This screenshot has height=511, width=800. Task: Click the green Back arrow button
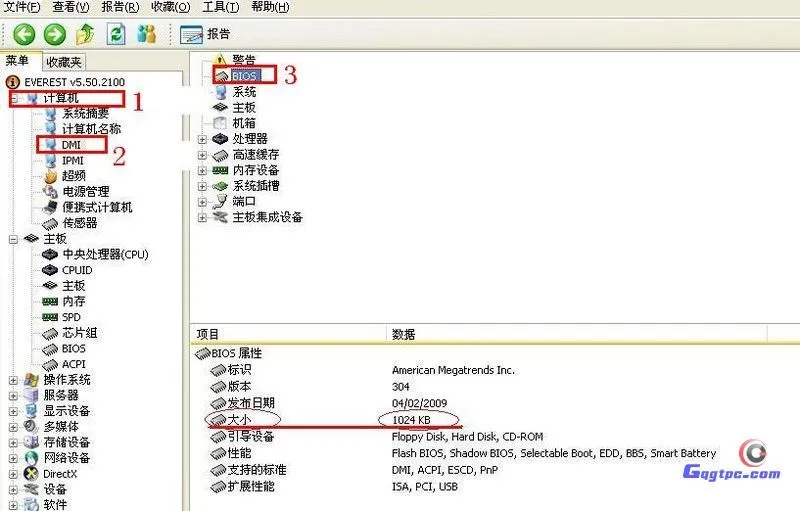(23, 35)
